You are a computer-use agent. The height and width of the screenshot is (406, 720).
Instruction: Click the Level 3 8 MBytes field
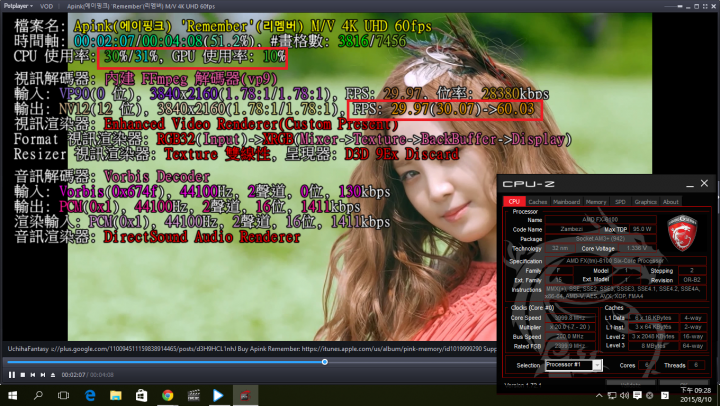652,345
